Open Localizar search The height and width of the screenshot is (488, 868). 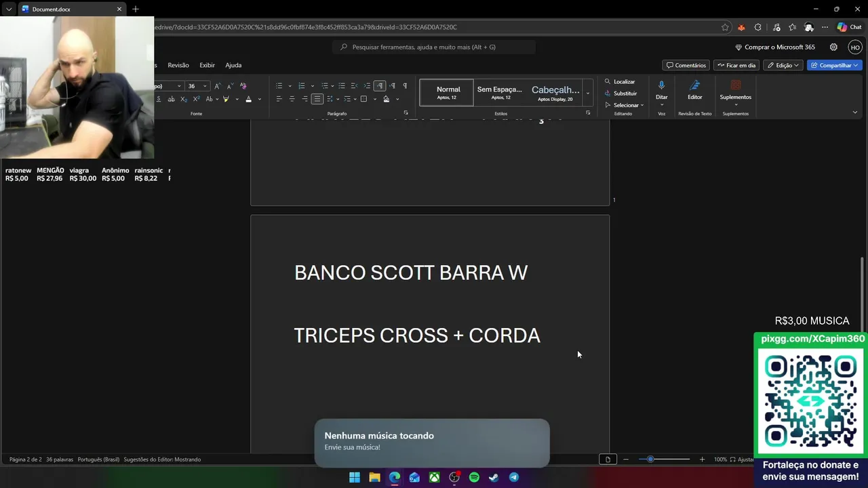(x=620, y=81)
